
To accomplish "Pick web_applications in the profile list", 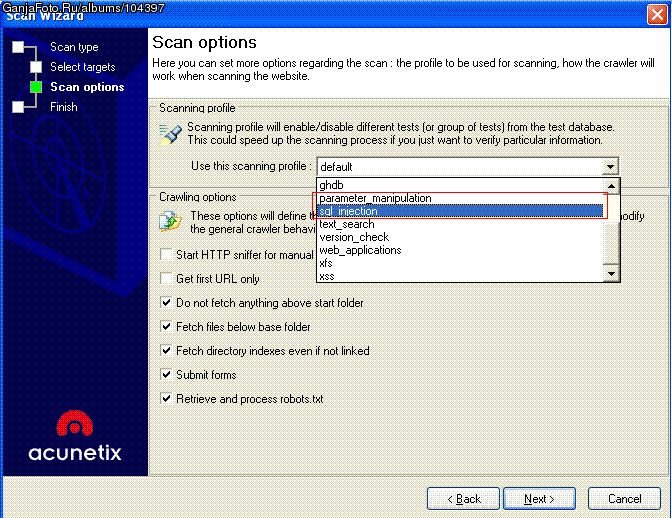I will coord(360,250).
